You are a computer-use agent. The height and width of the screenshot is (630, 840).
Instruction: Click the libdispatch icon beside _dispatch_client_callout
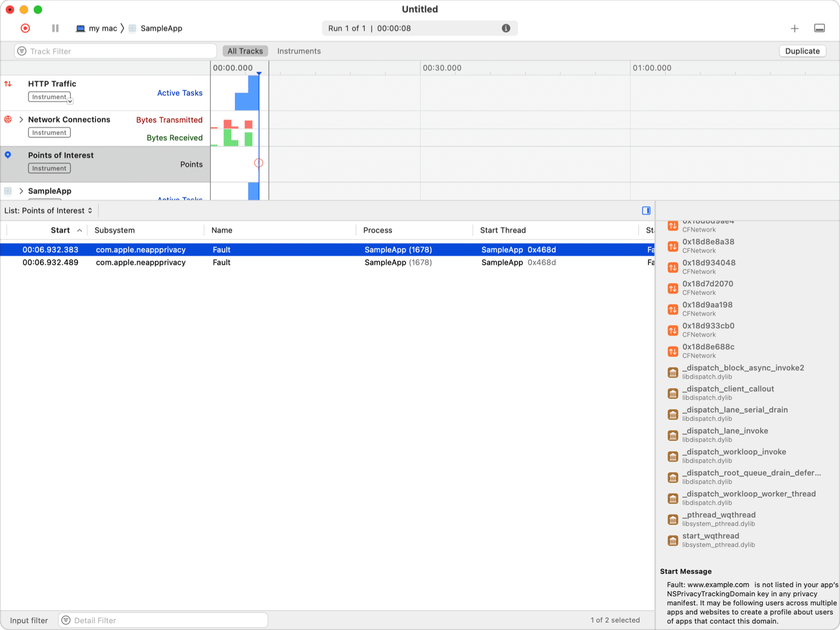pos(673,393)
